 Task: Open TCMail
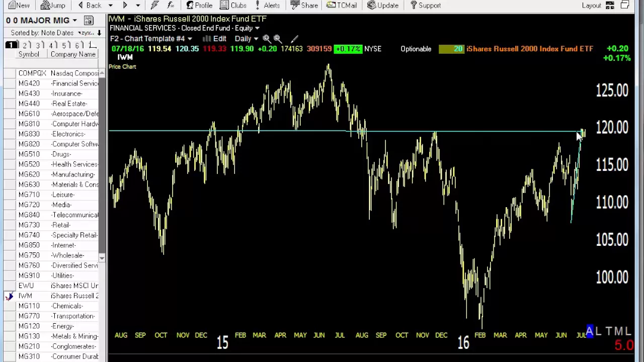click(x=342, y=5)
